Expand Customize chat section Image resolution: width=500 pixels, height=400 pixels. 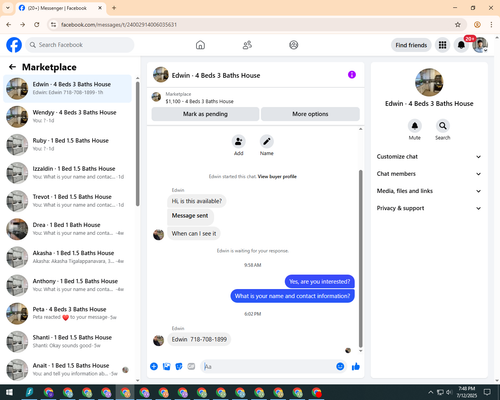429,157
